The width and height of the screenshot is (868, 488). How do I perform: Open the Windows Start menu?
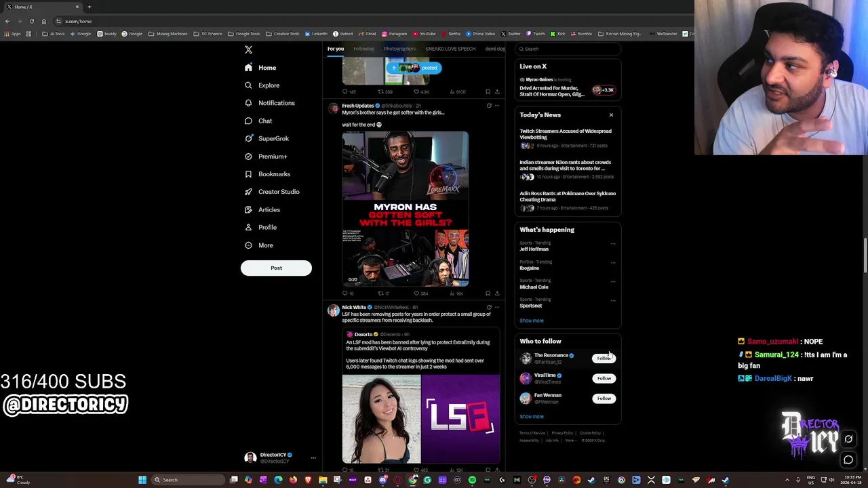(142, 480)
